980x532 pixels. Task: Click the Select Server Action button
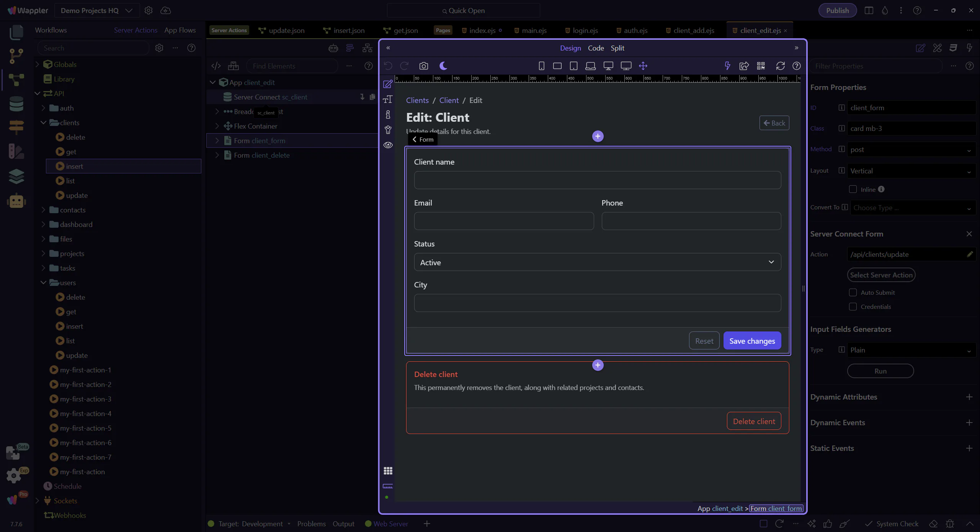click(x=881, y=275)
